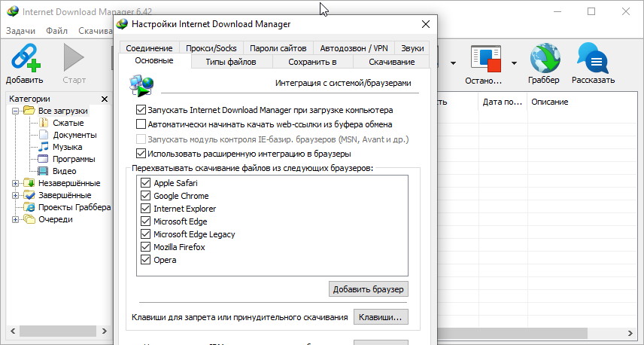Switch to Пароли сайтов tab
Image resolution: width=644 pixels, height=345 pixels.
278,48
